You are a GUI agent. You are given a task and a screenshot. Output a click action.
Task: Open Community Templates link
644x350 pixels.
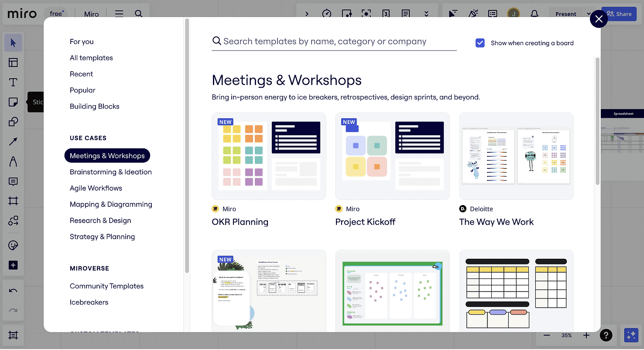106,286
